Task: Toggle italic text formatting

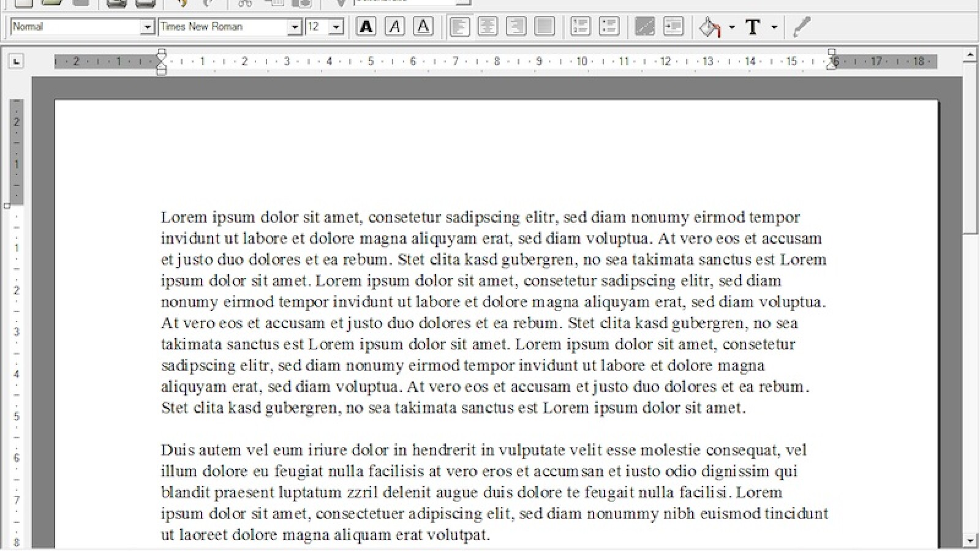Action: coord(394,27)
